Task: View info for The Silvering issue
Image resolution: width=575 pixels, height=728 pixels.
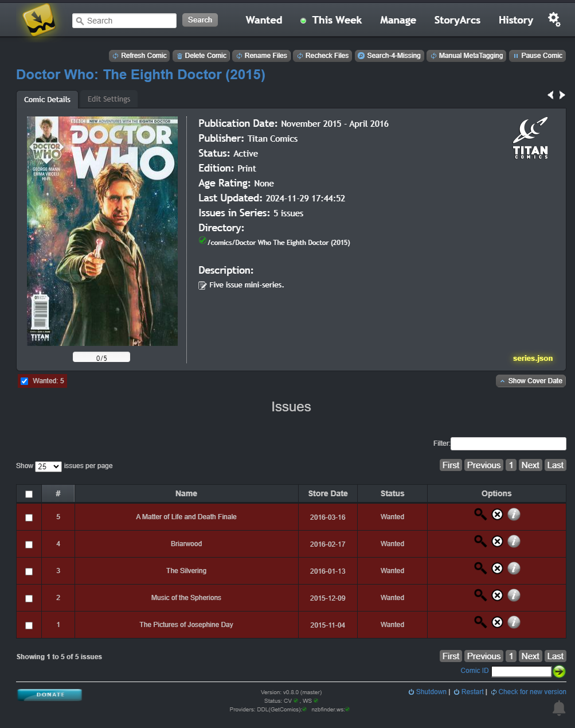Action: tap(514, 569)
